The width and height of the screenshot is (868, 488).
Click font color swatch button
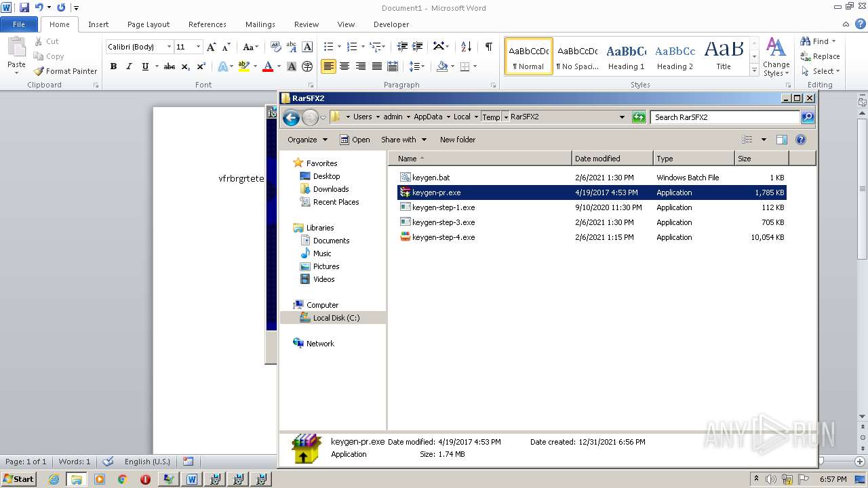tap(268, 66)
